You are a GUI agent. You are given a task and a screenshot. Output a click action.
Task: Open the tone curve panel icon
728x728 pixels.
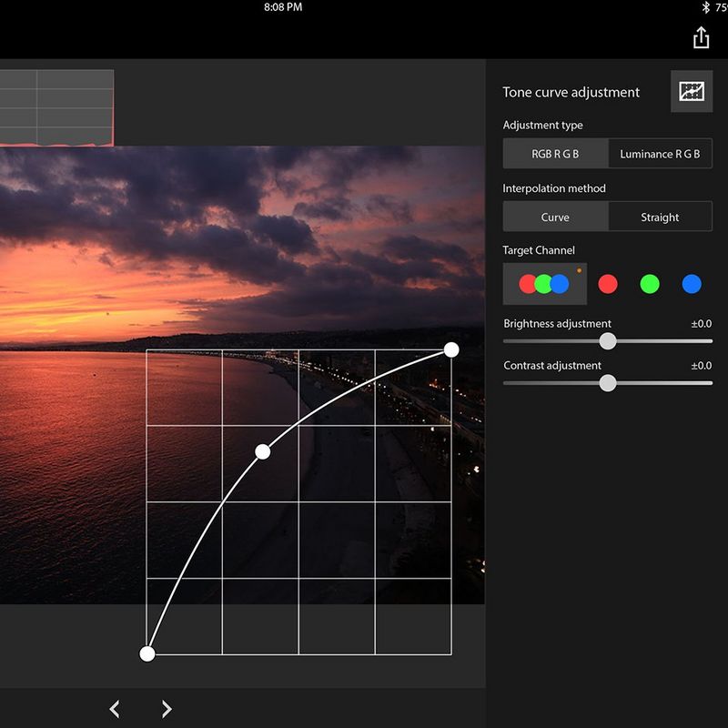coord(693,91)
